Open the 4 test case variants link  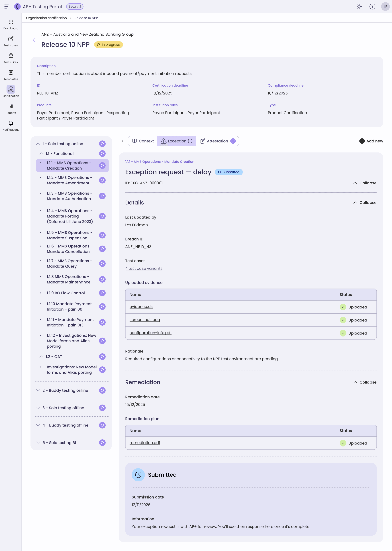click(x=144, y=269)
